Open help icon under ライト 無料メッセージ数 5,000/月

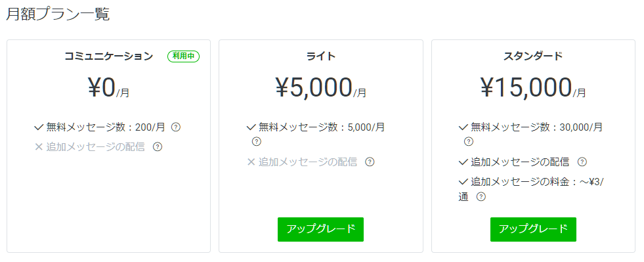coord(256,142)
